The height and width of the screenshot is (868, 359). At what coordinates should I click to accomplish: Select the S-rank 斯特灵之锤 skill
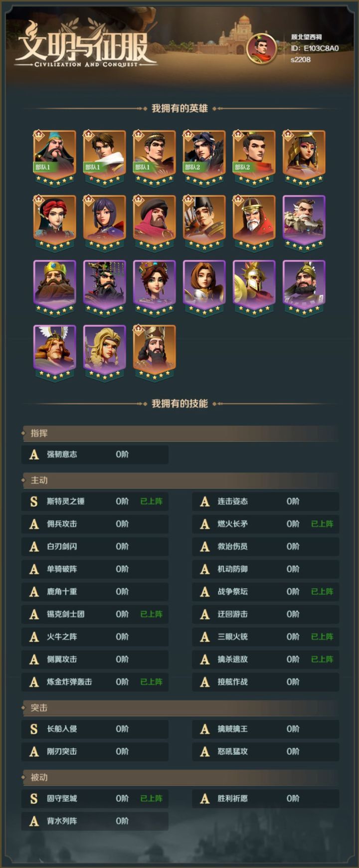[x=95, y=502]
